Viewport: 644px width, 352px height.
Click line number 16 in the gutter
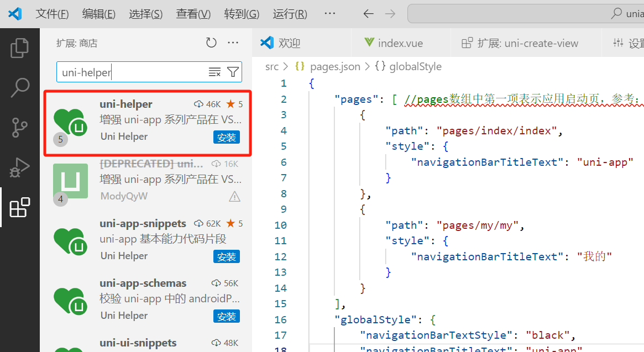point(280,319)
